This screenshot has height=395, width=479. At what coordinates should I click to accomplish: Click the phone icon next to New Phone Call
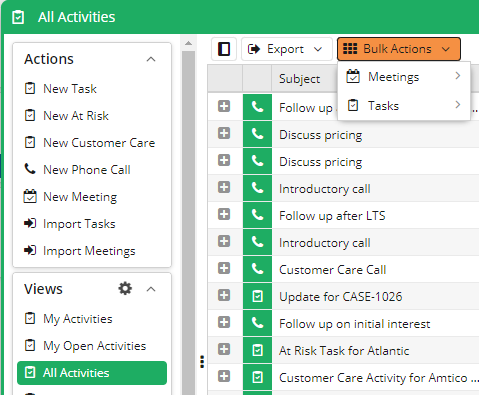click(x=30, y=169)
